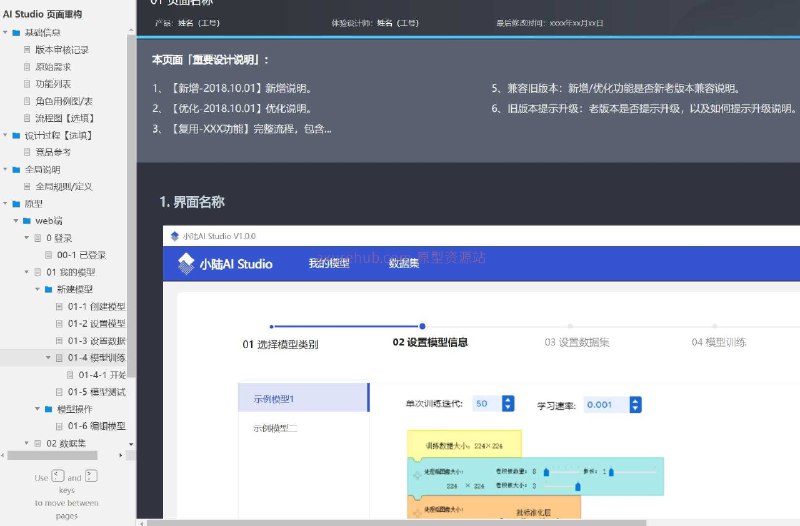Click the 小陆AI Studio logo icon
The height and width of the screenshot is (526, 800).
click(186, 263)
